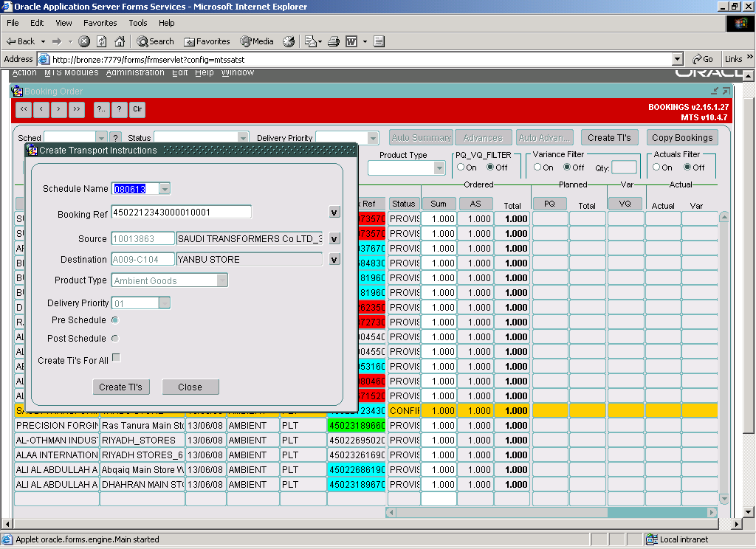
Task: Click the Close button in the dialog
Action: click(x=190, y=387)
